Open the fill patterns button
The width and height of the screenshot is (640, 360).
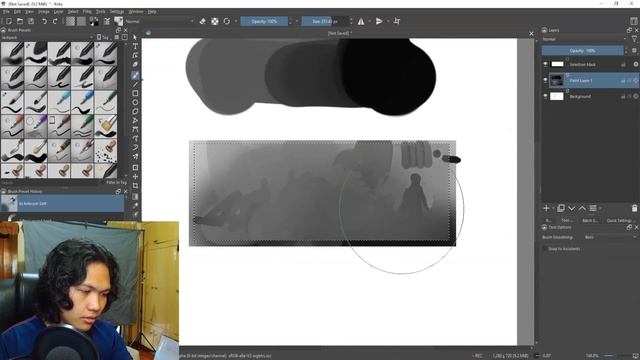[x=82, y=21]
